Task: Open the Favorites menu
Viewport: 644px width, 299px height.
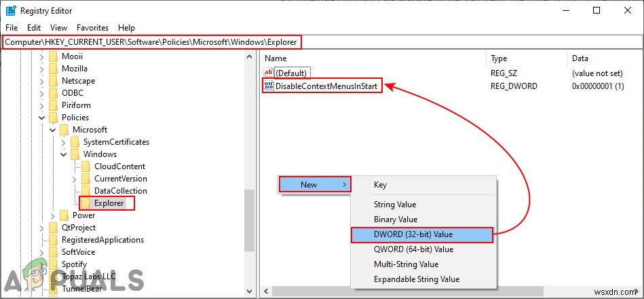Action: point(93,28)
